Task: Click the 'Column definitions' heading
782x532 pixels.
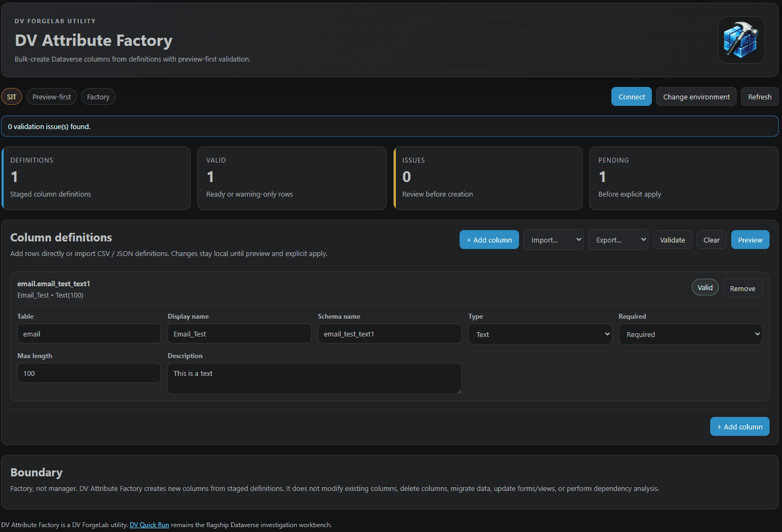Action: pos(61,238)
